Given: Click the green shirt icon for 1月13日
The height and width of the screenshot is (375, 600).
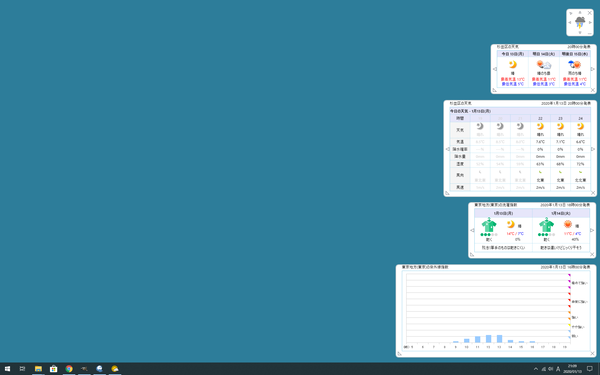Looking at the screenshot, I should [489, 225].
